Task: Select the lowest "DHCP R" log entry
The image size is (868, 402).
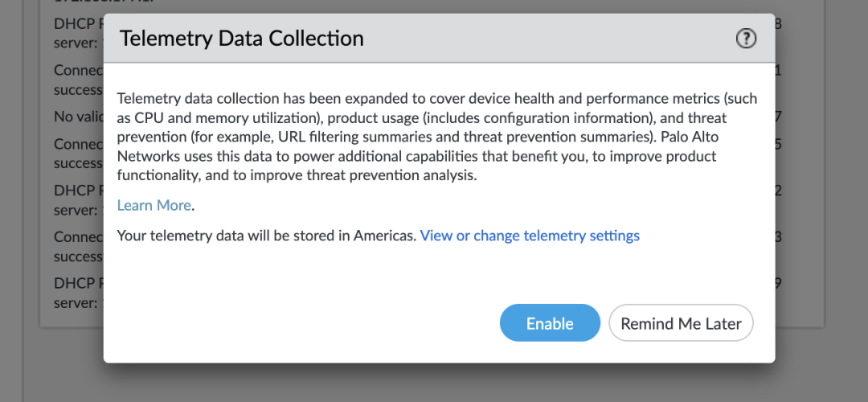Action: tap(78, 283)
